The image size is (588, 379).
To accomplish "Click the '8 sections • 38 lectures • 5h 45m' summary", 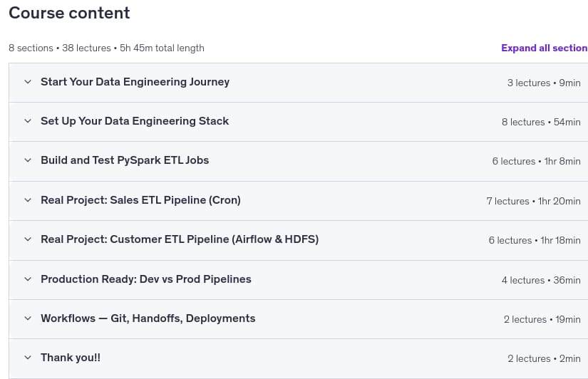I will (106, 48).
